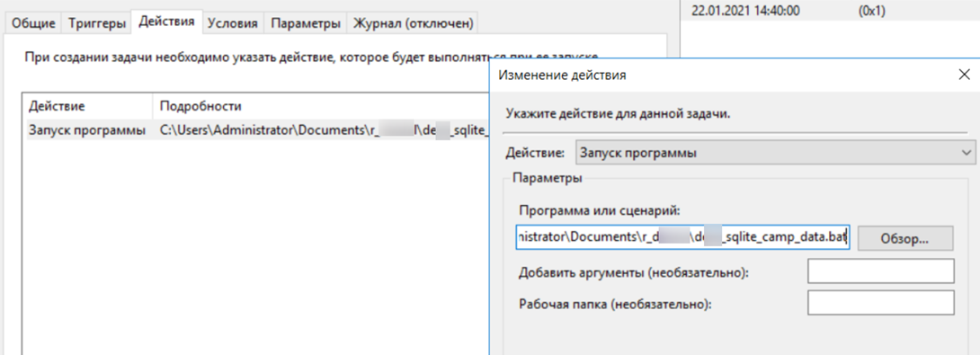
Task: Switch to the Общие tab
Action: [x=34, y=23]
